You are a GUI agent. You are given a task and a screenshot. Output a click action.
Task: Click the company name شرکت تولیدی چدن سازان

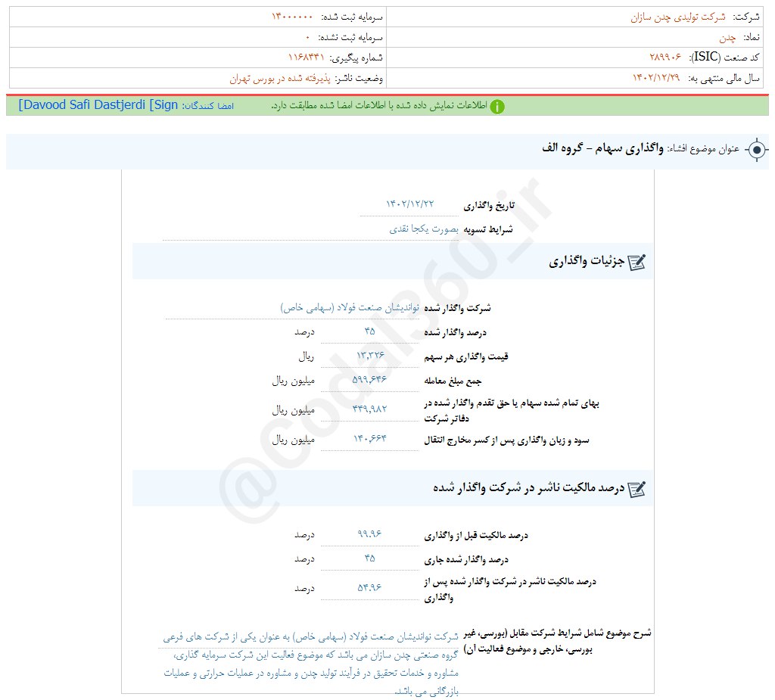[x=678, y=17]
